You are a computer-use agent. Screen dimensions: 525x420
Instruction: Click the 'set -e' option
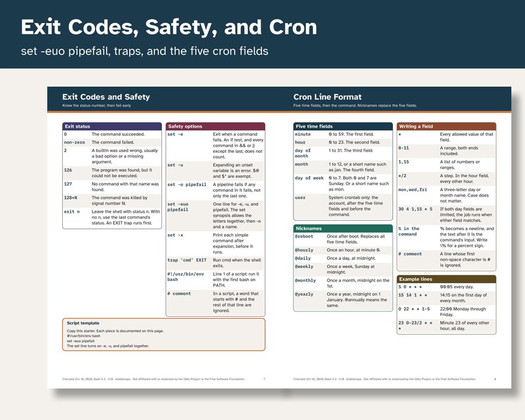tap(175, 134)
